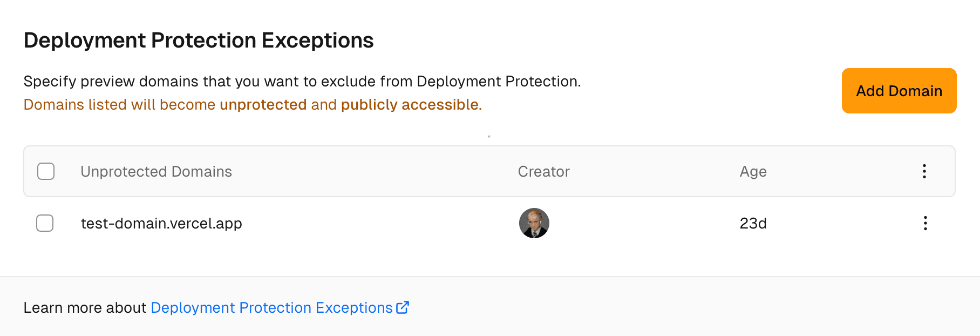Select the creator profile picture thumbnail
This screenshot has width=980, height=336.
tap(534, 223)
